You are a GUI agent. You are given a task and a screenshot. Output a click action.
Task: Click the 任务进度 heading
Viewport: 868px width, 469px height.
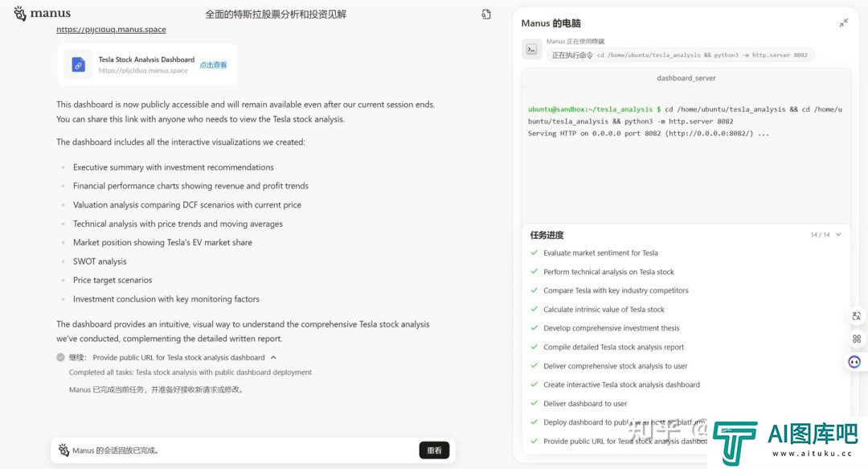[547, 235]
